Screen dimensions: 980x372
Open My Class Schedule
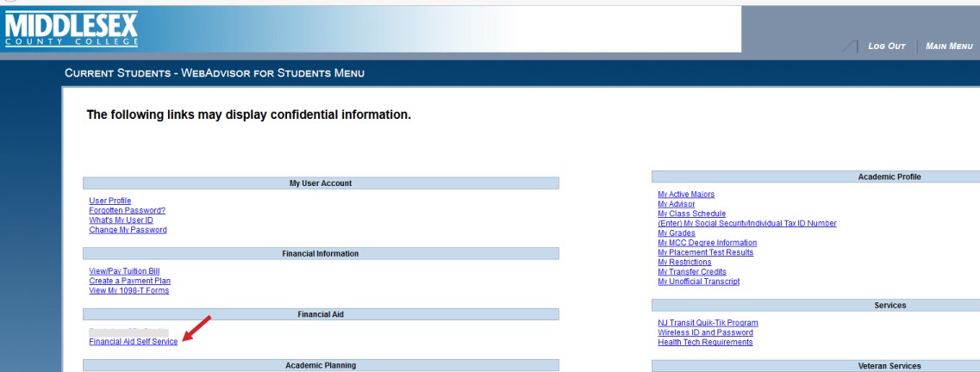click(x=691, y=214)
